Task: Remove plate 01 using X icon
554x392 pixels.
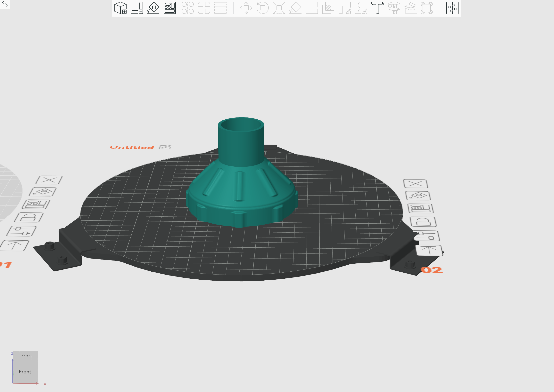Action: click(49, 180)
